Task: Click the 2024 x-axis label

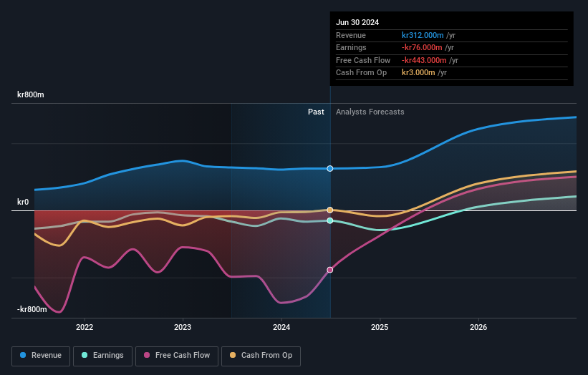Action: [x=281, y=327]
